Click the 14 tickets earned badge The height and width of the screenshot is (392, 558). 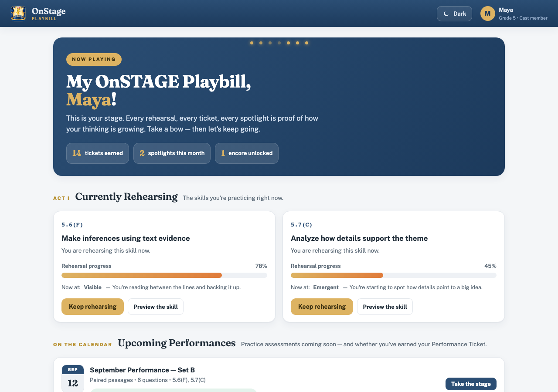(98, 153)
